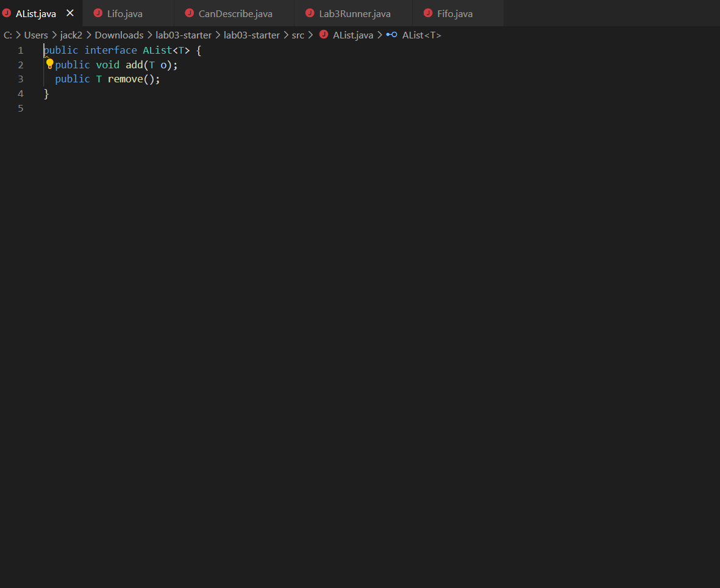Click line number 4 in the gutter

coord(21,94)
